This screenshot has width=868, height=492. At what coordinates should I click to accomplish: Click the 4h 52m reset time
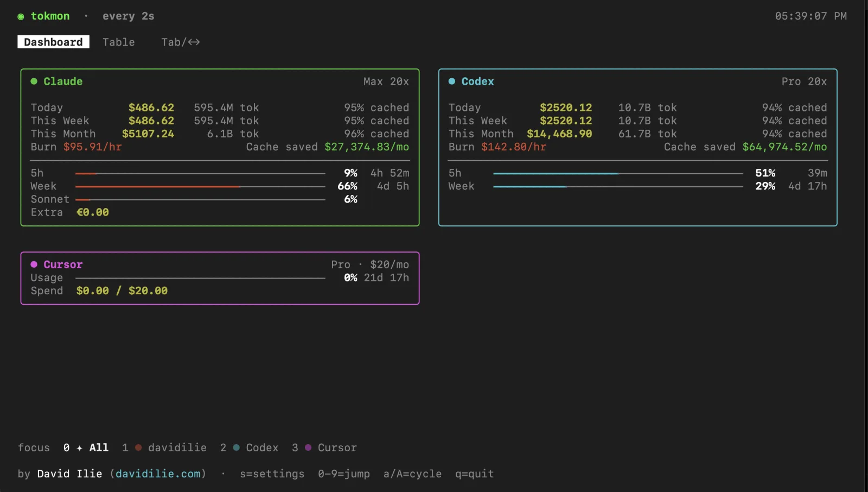[390, 173]
